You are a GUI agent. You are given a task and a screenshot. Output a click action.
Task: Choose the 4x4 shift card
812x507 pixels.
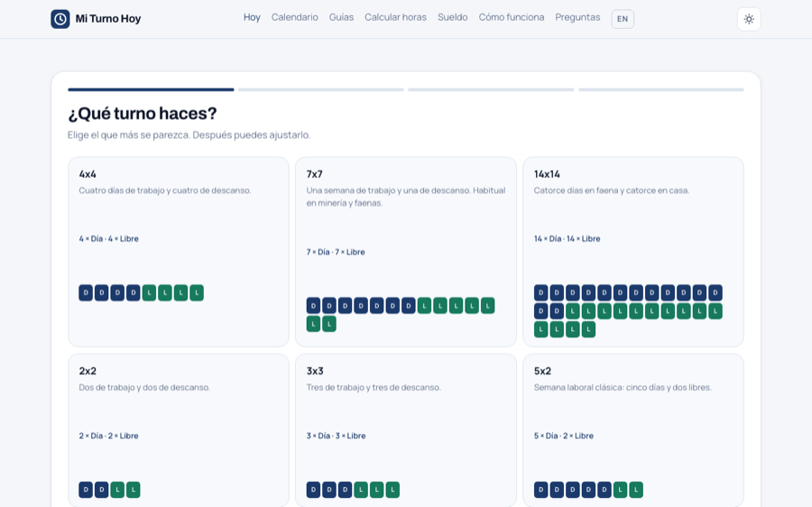pos(179,252)
